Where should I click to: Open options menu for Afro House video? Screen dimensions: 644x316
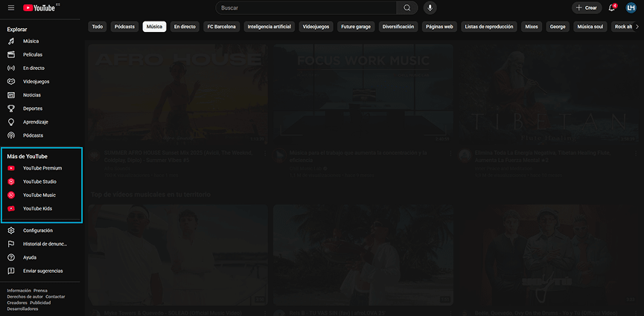[x=265, y=153]
